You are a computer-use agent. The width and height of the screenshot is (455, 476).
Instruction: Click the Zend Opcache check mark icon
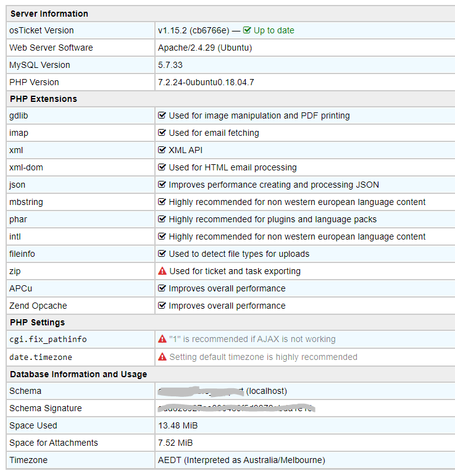pos(162,306)
